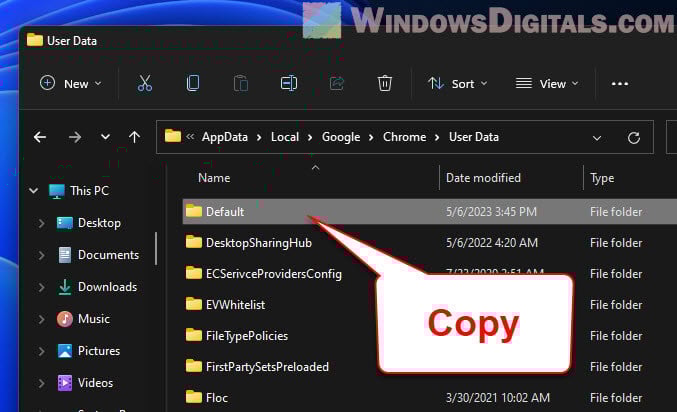The height and width of the screenshot is (412, 677).
Task: Click the folder icon in address bar
Action: click(173, 136)
